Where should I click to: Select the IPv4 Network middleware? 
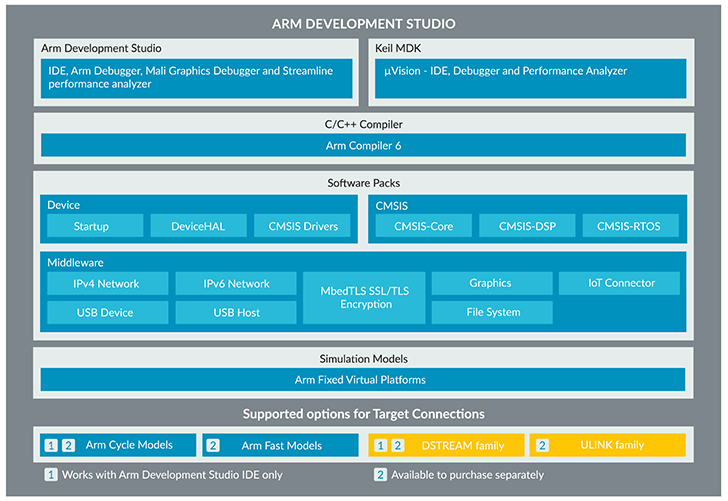[x=106, y=283]
